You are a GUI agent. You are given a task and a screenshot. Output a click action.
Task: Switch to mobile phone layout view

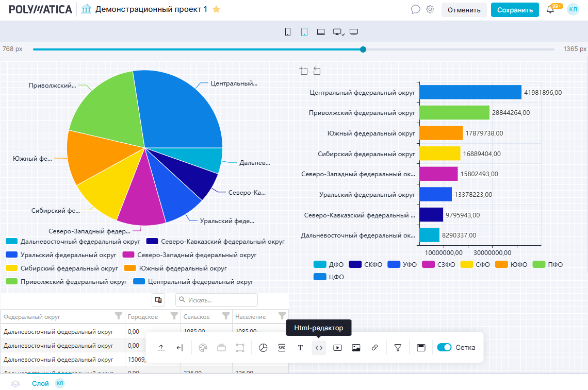pyautogui.click(x=288, y=32)
